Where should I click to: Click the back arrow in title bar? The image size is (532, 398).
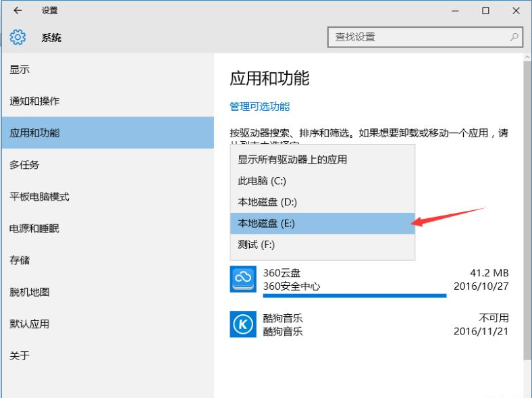18,11
